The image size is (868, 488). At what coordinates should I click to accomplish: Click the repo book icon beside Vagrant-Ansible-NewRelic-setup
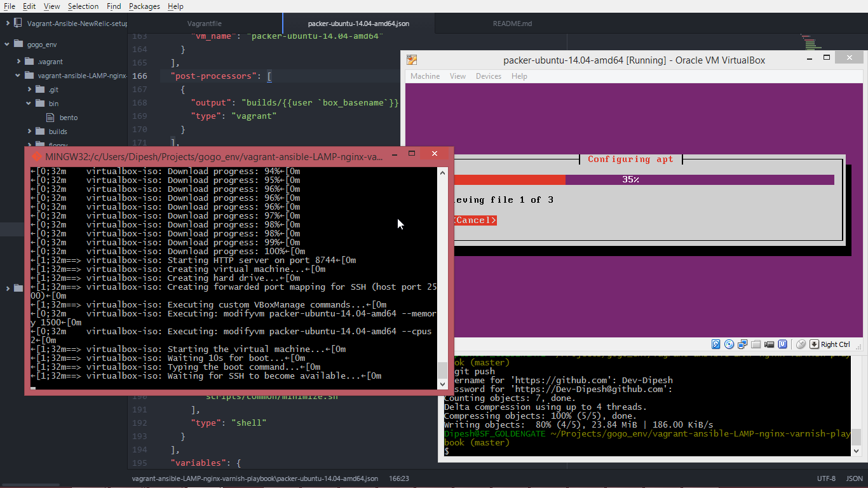click(x=18, y=23)
